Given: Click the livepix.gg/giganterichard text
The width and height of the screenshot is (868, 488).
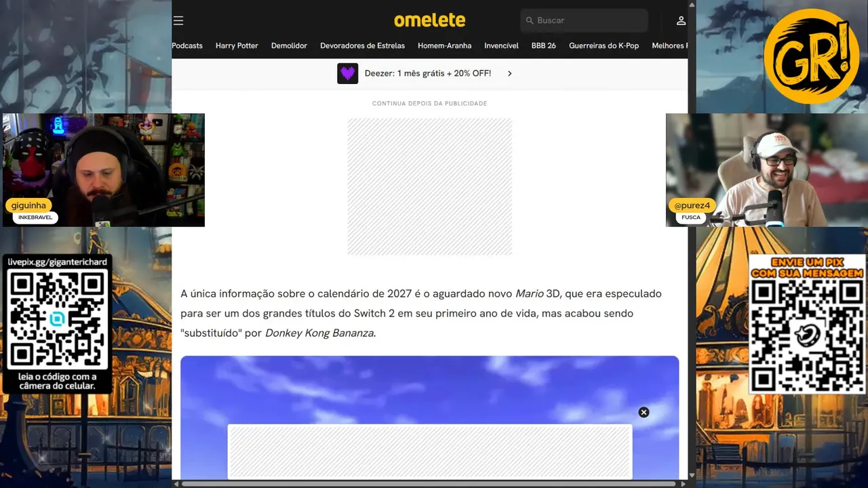Looking at the screenshot, I should tap(58, 261).
